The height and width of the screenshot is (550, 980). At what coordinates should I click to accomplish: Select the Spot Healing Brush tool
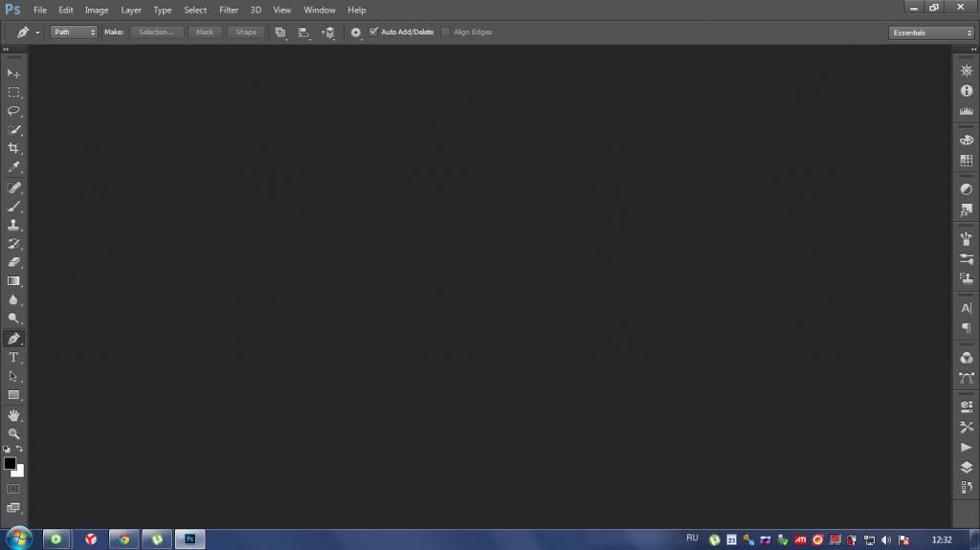tap(13, 187)
